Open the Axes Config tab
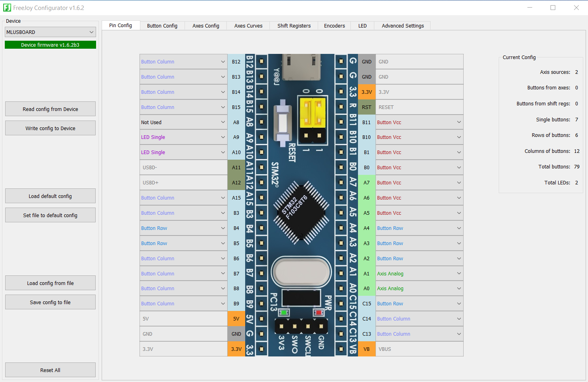The height and width of the screenshot is (382, 588). pos(205,26)
